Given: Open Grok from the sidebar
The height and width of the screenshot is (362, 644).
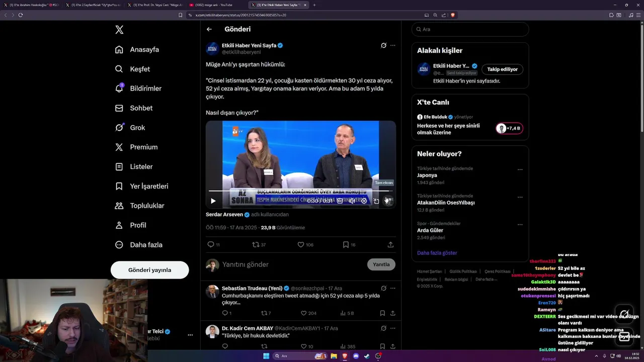Looking at the screenshot, I should pyautogui.click(x=130, y=128).
